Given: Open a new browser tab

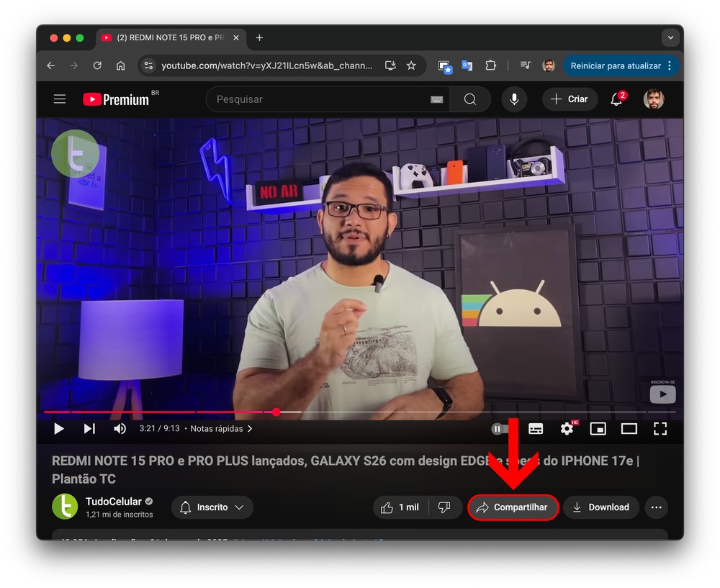Looking at the screenshot, I should (x=260, y=37).
